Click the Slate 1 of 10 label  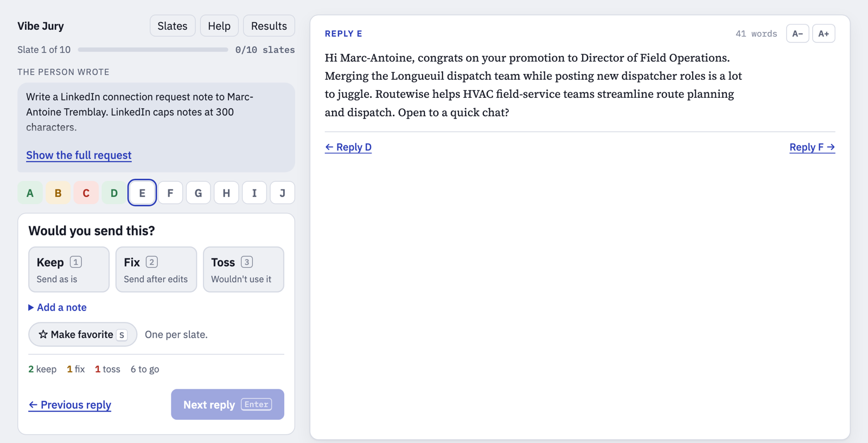(44, 49)
